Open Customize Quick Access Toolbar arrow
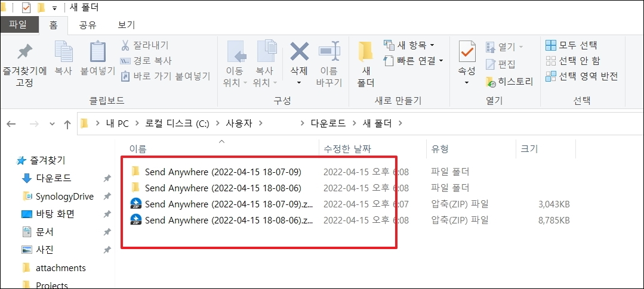Image resolution: width=644 pixels, height=289 pixels. click(x=54, y=8)
